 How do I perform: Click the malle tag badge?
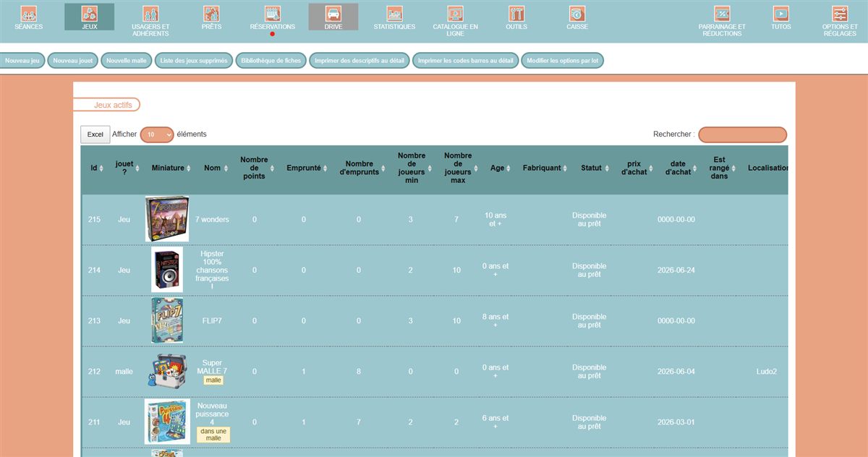tap(213, 380)
